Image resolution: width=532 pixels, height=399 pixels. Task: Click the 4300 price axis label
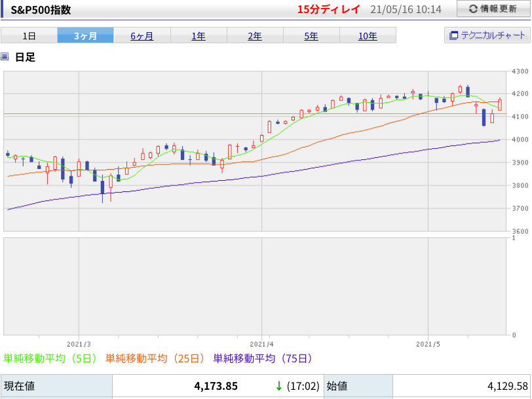point(520,71)
